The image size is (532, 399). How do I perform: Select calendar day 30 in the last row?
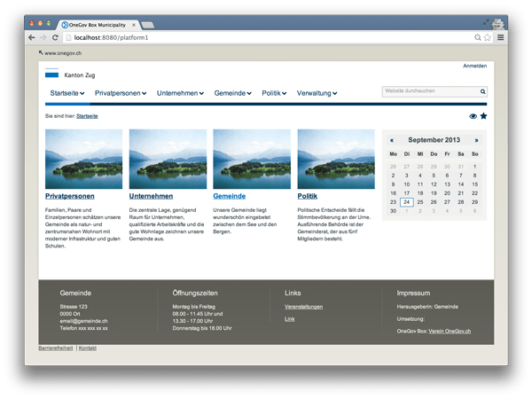tap(393, 211)
